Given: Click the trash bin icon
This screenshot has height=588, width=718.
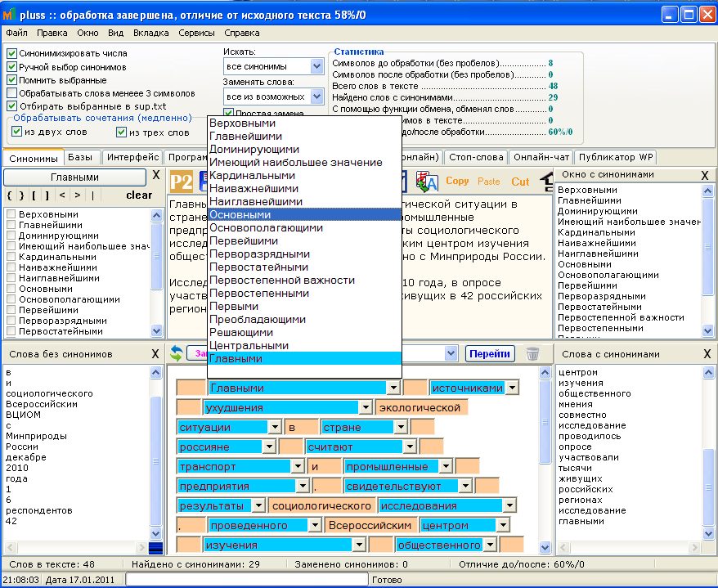Looking at the screenshot, I should point(532,353).
